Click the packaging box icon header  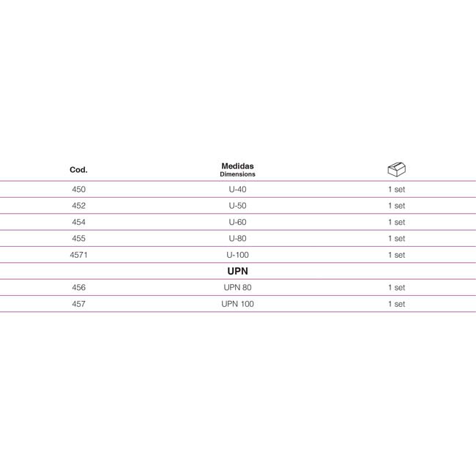(396, 169)
